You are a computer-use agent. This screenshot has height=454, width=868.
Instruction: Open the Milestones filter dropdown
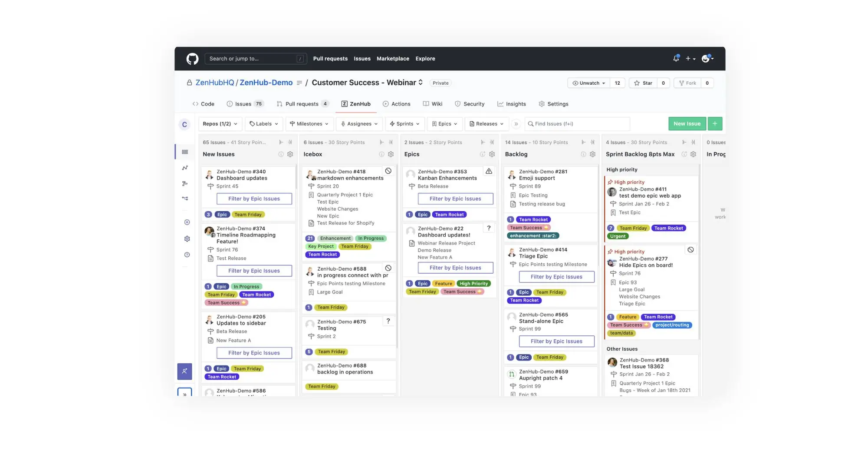pyautogui.click(x=309, y=124)
